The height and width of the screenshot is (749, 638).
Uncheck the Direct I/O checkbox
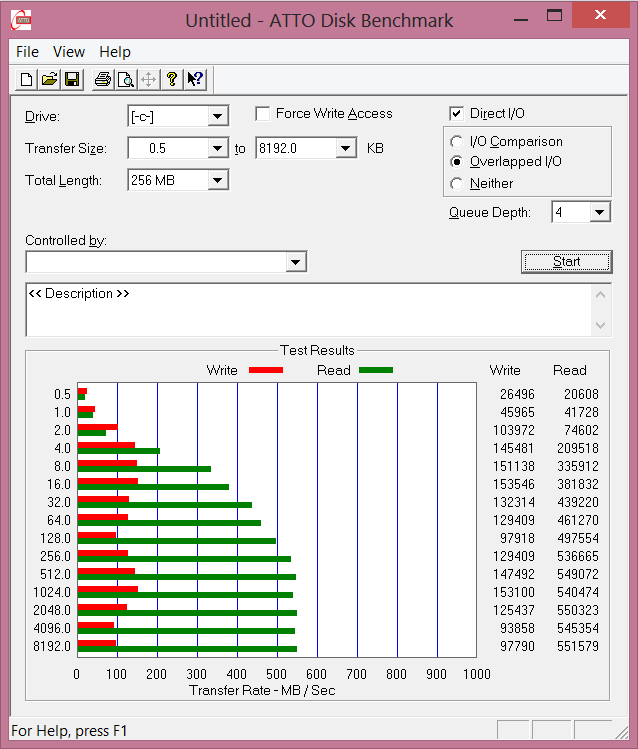click(457, 114)
